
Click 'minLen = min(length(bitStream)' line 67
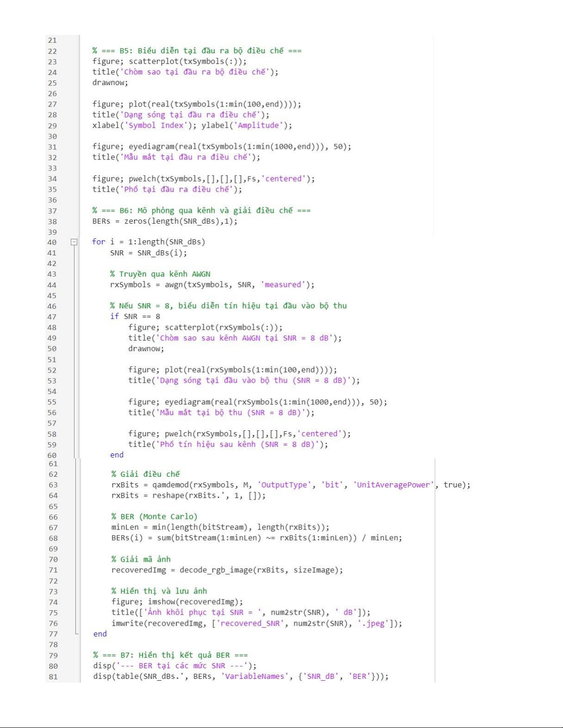221,527
